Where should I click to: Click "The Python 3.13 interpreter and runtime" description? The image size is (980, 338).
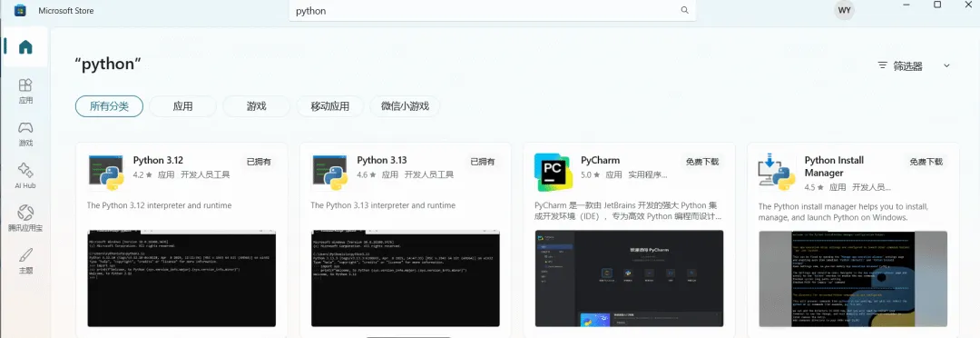point(383,205)
